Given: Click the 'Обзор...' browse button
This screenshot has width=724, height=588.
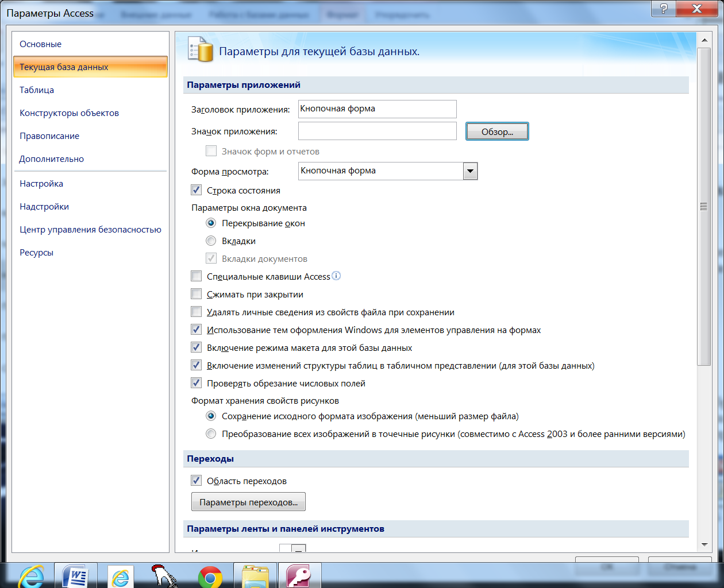Looking at the screenshot, I should click(x=497, y=131).
